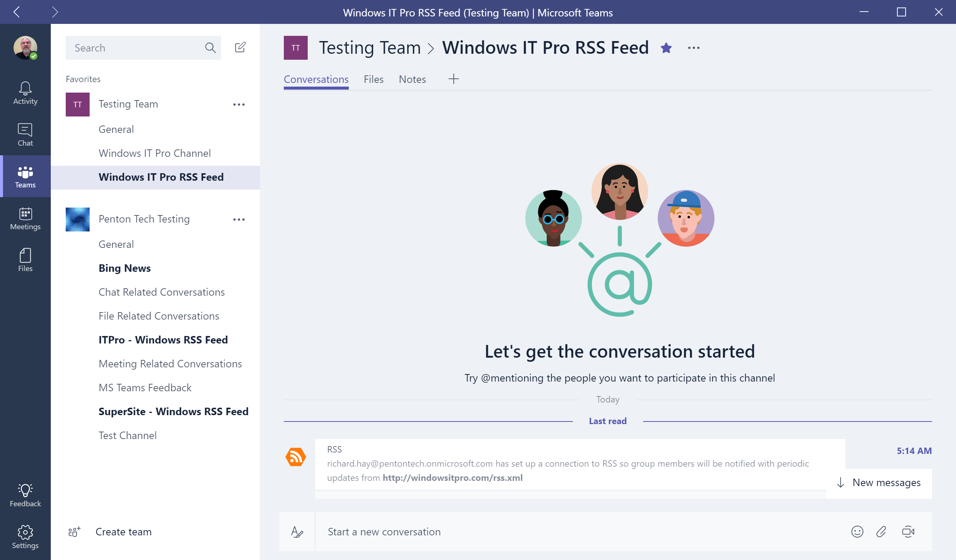Viewport: 956px width, 560px height.
Task: Open Meetings from the sidebar
Action: (25, 218)
